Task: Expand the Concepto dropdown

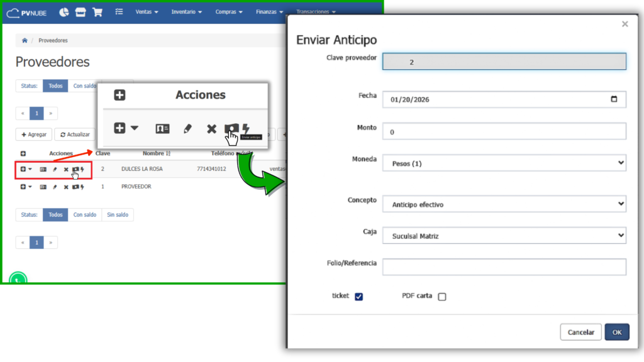Action: coord(504,204)
